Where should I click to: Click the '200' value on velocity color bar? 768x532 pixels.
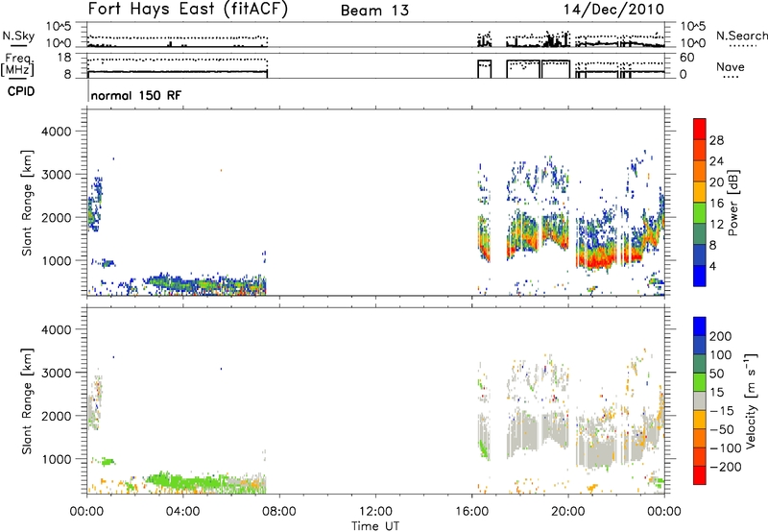point(721,336)
